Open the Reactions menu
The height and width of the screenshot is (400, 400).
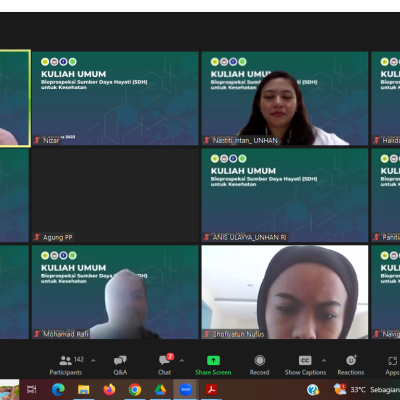click(351, 365)
